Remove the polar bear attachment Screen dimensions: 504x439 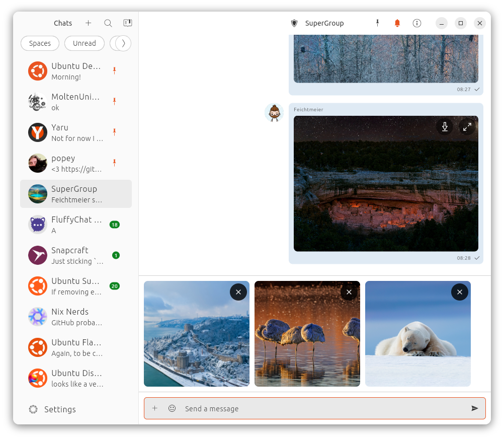pyautogui.click(x=459, y=292)
